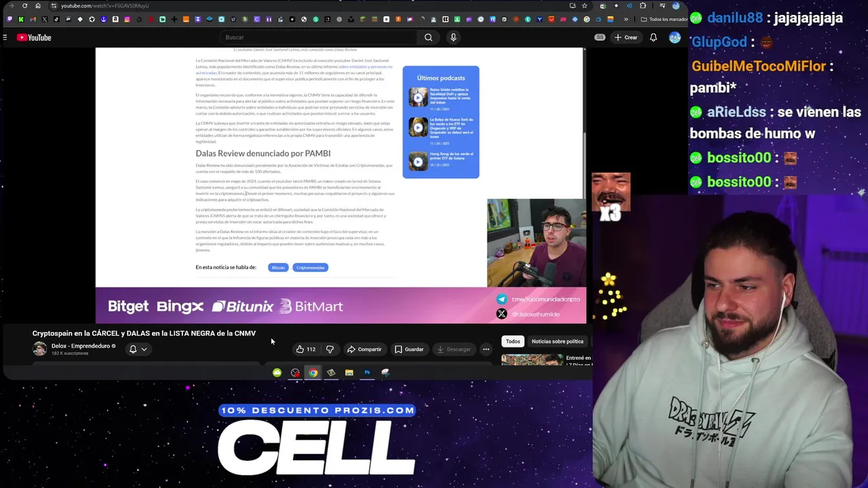
Task: Click the Compartir button
Action: pos(364,349)
